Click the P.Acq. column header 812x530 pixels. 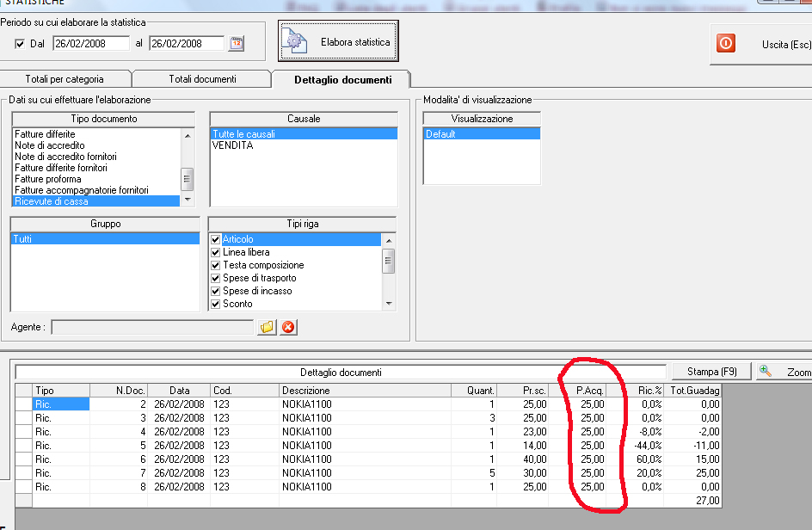coord(577,390)
